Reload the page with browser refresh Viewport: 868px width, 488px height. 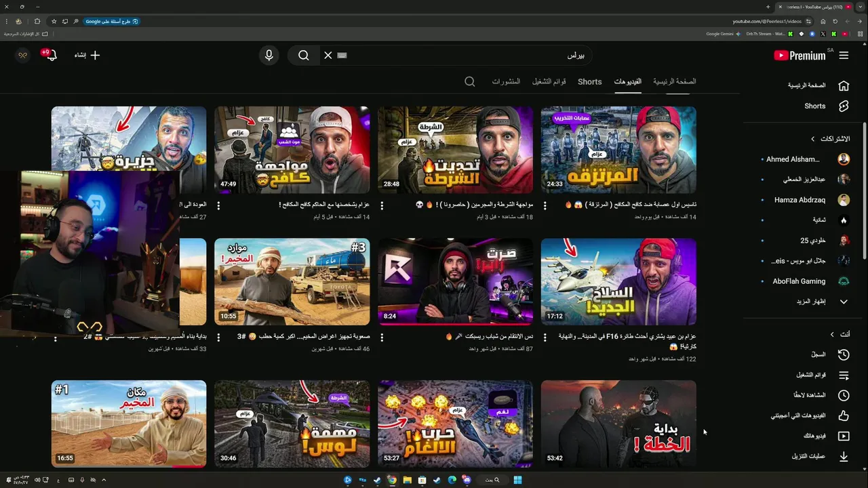(835, 22)
